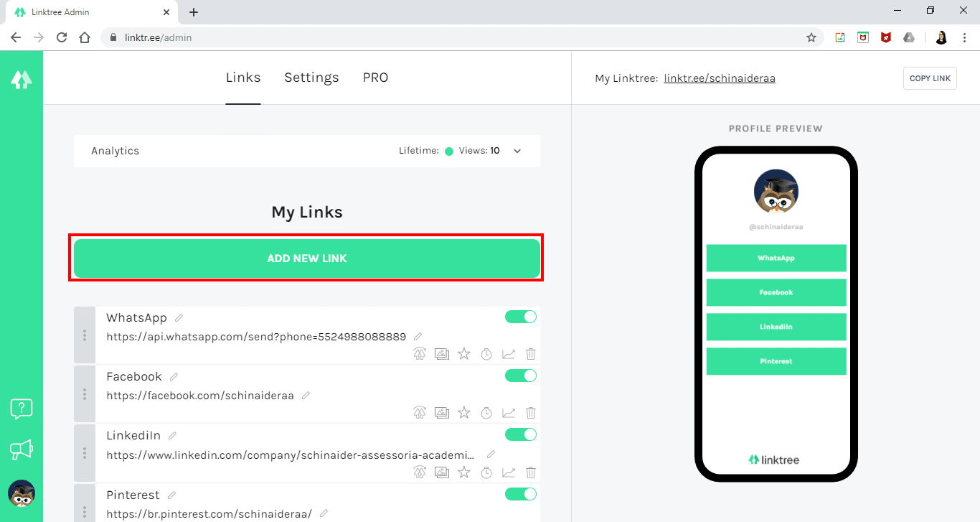View analytics chart for Facebook link
Viewport: 980px width, 522px height.
[509, 412]
